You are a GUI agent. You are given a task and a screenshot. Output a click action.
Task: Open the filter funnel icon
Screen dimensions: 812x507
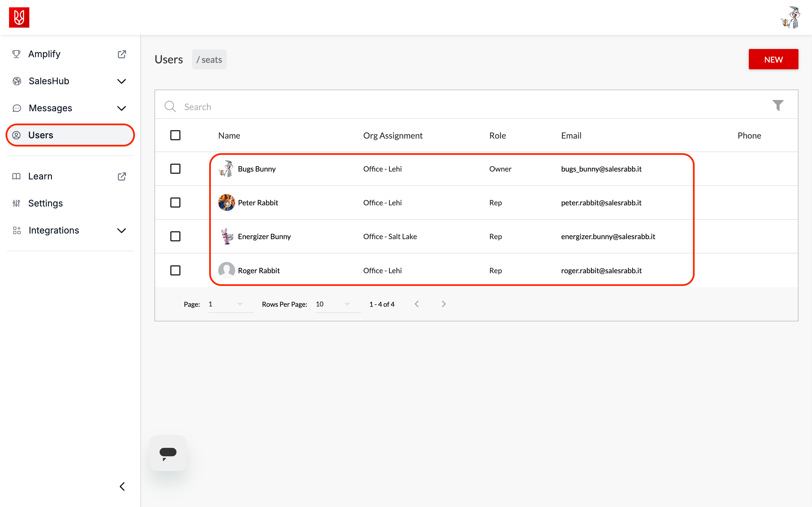pos(777,105)
